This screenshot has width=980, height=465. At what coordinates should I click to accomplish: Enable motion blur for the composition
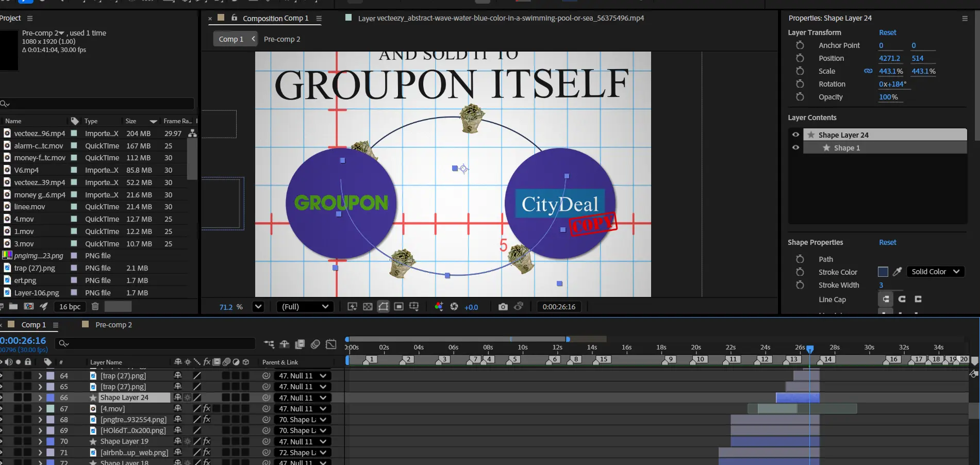coord(315,344)
